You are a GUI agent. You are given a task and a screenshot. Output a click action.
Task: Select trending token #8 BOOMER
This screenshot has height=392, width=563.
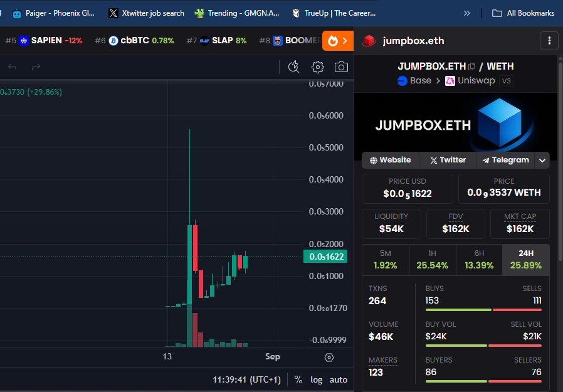click(x=290, y=41)
